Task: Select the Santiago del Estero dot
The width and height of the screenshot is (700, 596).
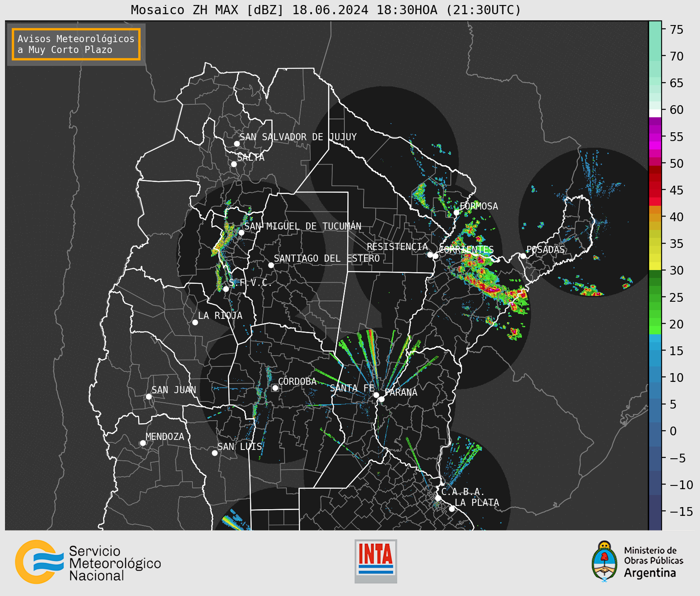Action: pyautogui.click(x=271, y=265)
